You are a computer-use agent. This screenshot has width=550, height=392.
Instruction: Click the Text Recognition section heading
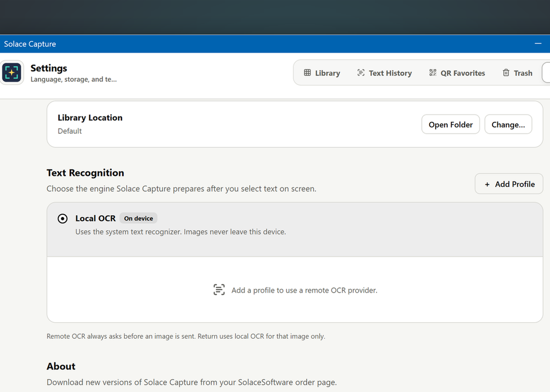[x=85, y=173]
